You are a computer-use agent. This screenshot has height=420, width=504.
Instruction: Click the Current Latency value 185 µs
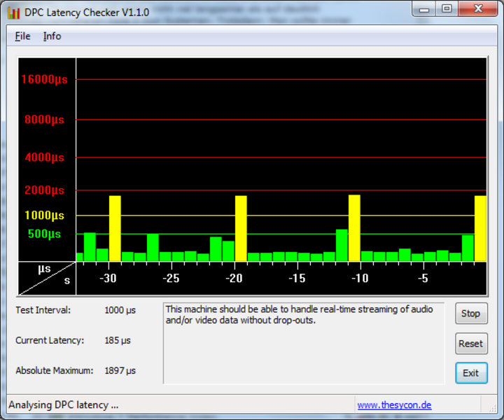coord(118,340)
